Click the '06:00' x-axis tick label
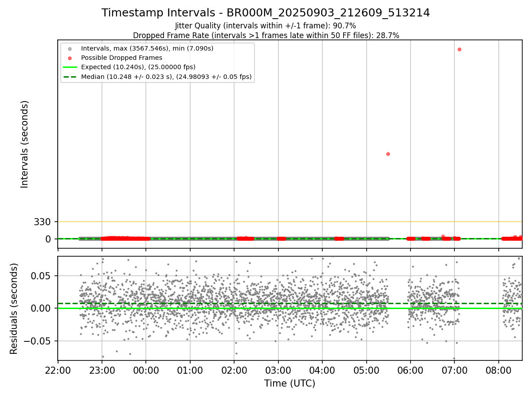 click(x=411, y=370)
